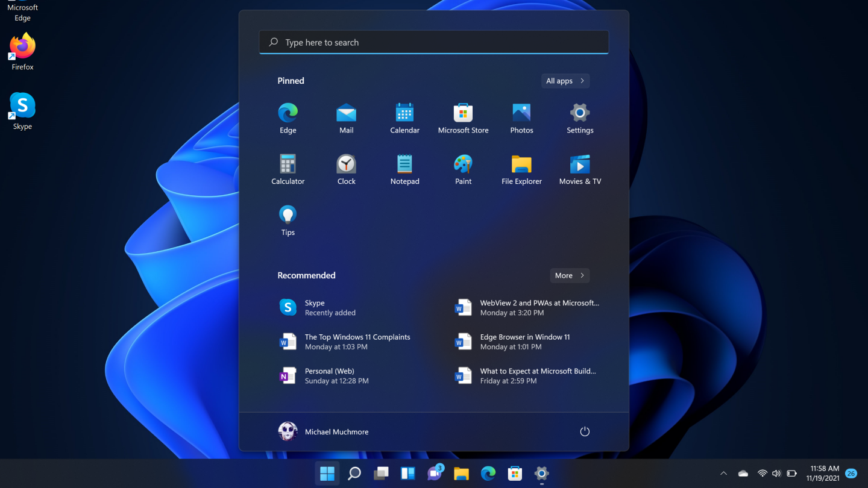Open Movies & TV app

point(580,169)
